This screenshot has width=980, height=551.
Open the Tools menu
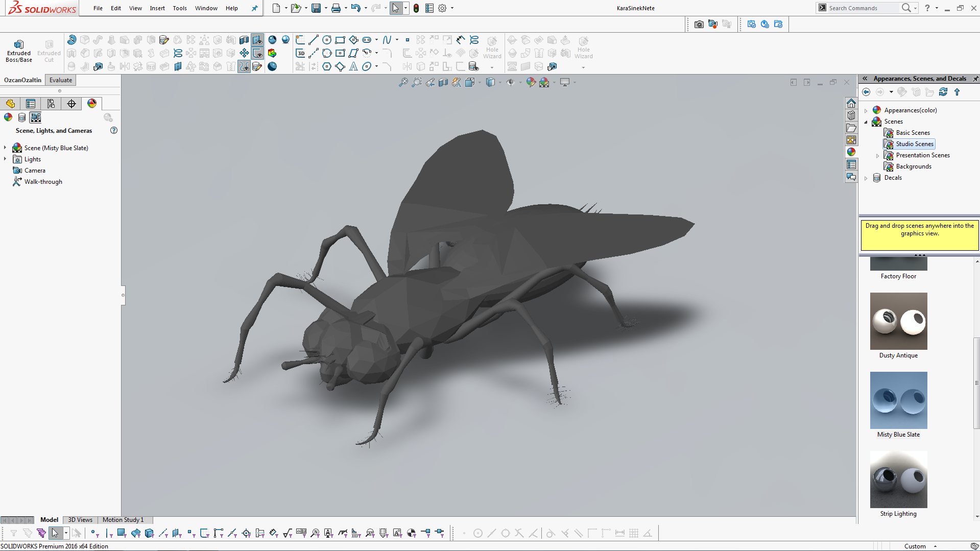(x=180, y=8)
